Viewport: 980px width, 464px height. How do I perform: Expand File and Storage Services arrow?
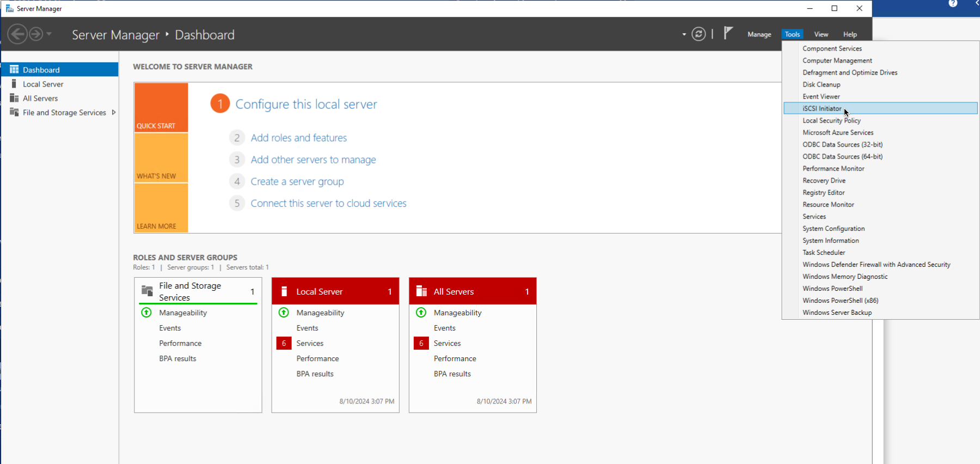pos(113,112)
